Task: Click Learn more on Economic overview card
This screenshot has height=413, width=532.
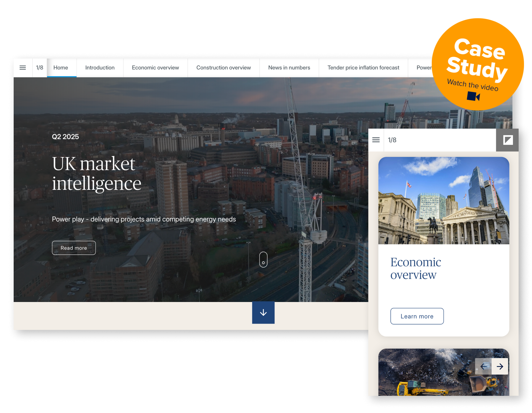Action: (417, 316)
